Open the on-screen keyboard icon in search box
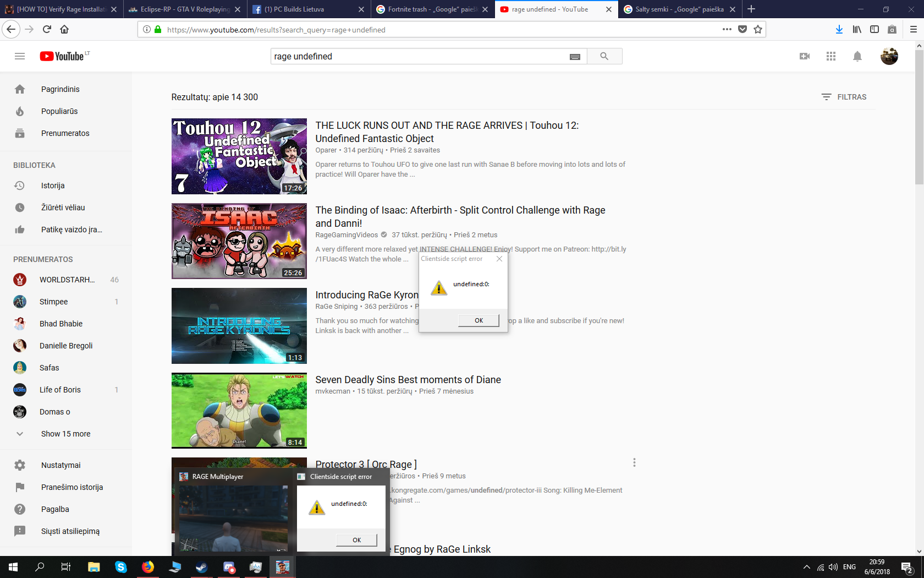This screenshot has height=578, width=924. coord(575,57)
